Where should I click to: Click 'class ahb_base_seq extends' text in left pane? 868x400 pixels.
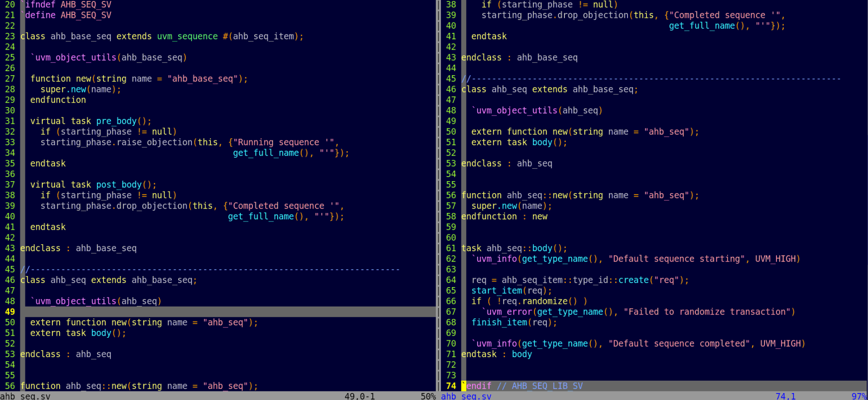(86, 36)
